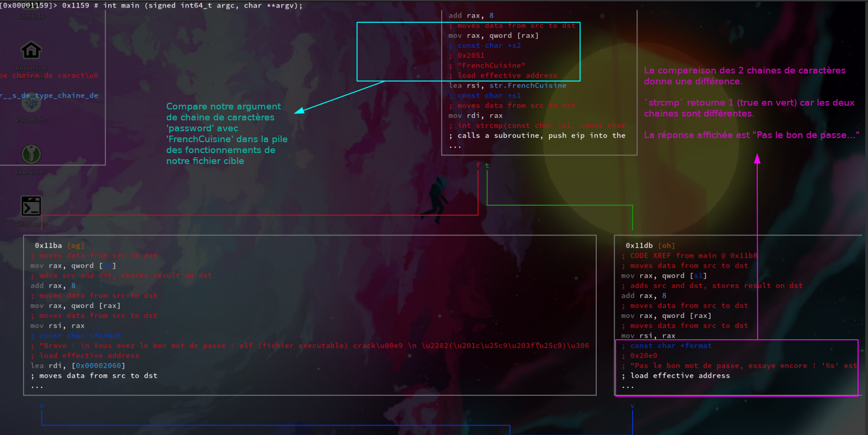Follow the 0x00002060 address in the lea instruction
The height and width of the screenshot is (435, 868).
[x=100, y=366]
